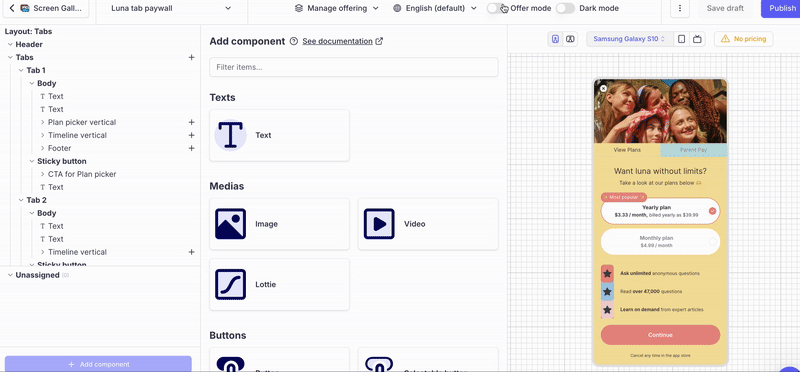Click plus next to Footer
This screenshot has width=800, height=372.
tap(191, 148)
